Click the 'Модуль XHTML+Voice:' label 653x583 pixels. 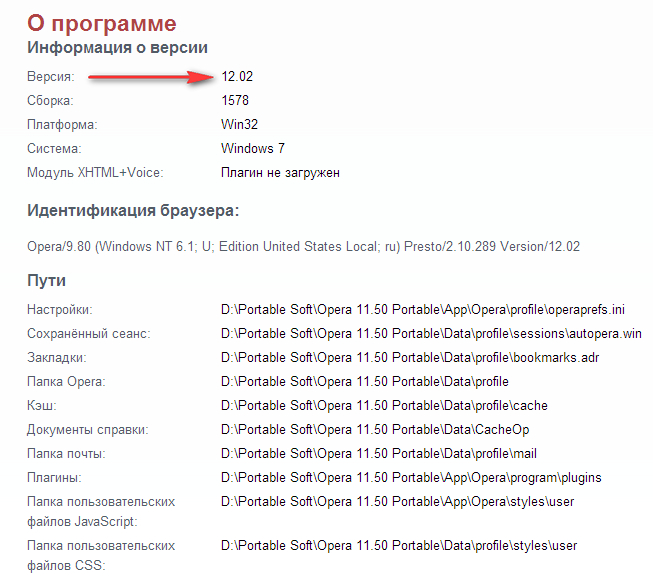(x=95, y=172)
